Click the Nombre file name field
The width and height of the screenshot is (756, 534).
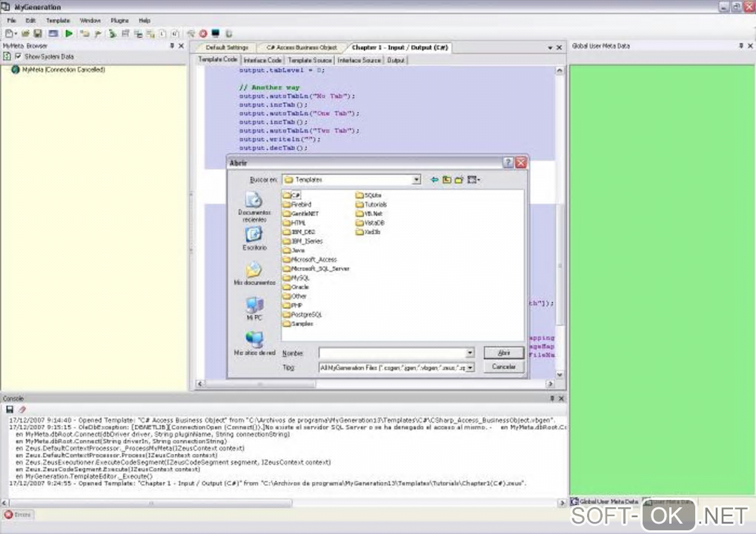click(x=392, y=353)
